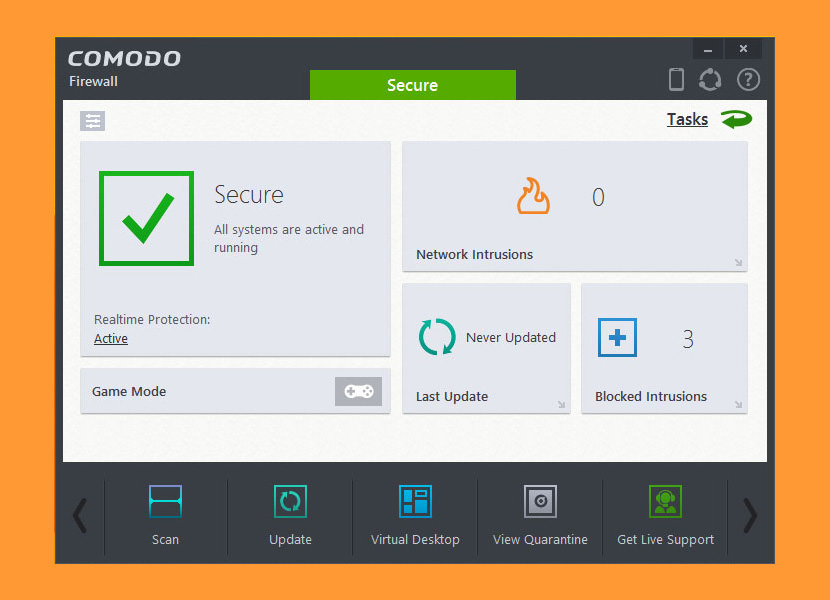Click the view settings sliders icon
The image size is (830, 600).
click(93, 121)
